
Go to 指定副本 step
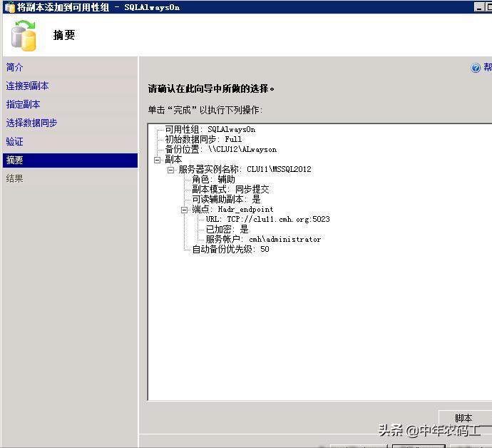24,104
